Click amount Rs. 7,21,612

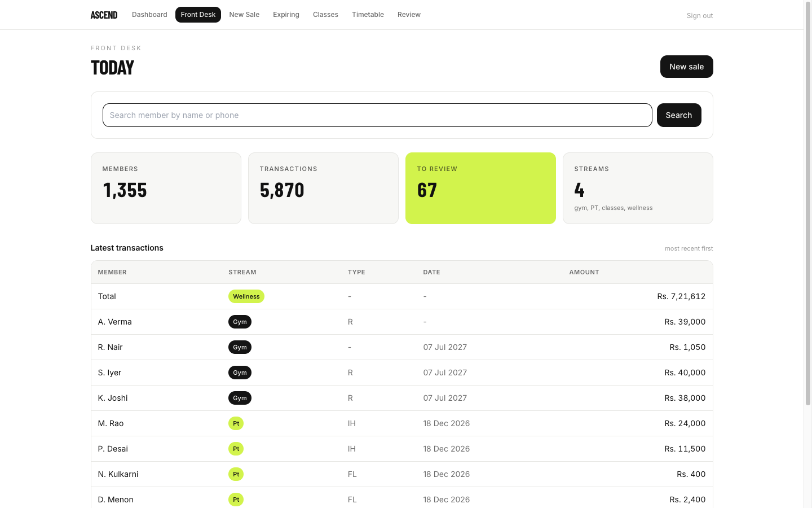(x=681, y=296)
